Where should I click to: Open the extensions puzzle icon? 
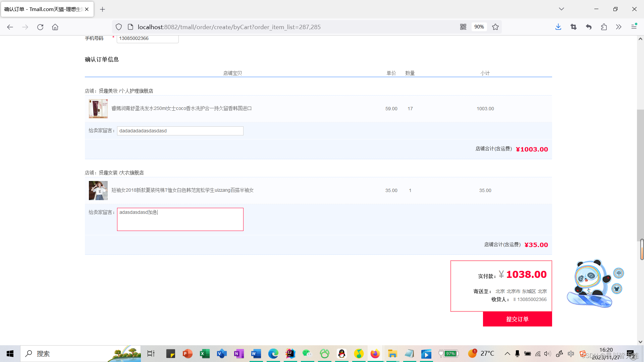coord(604,27)
